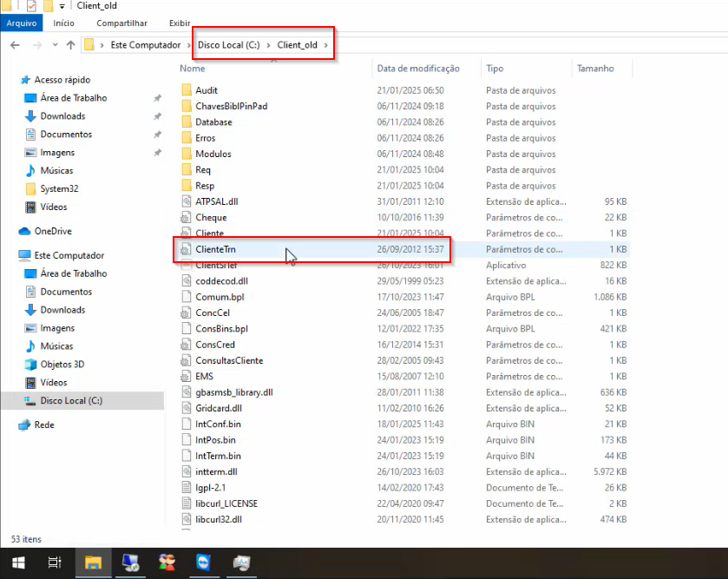Viewport: 728px width, 579px height.
Task: Sort by Data de modificação column
Action: pos(418,69)
